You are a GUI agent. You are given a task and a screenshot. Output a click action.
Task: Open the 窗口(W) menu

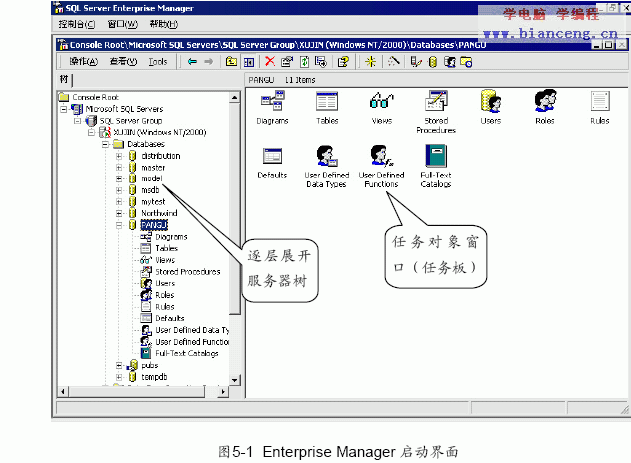123,24
